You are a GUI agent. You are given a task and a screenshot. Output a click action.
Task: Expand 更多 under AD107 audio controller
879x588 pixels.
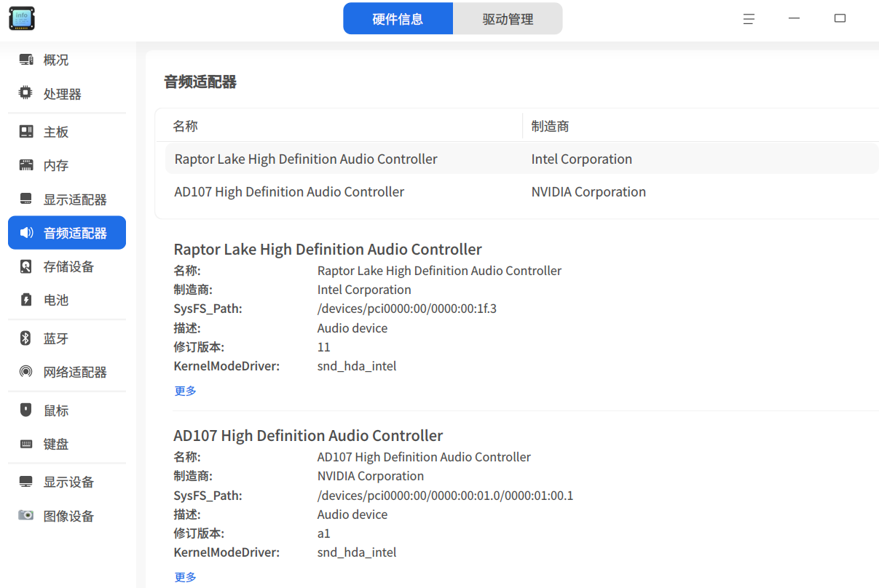pos(186,577)
